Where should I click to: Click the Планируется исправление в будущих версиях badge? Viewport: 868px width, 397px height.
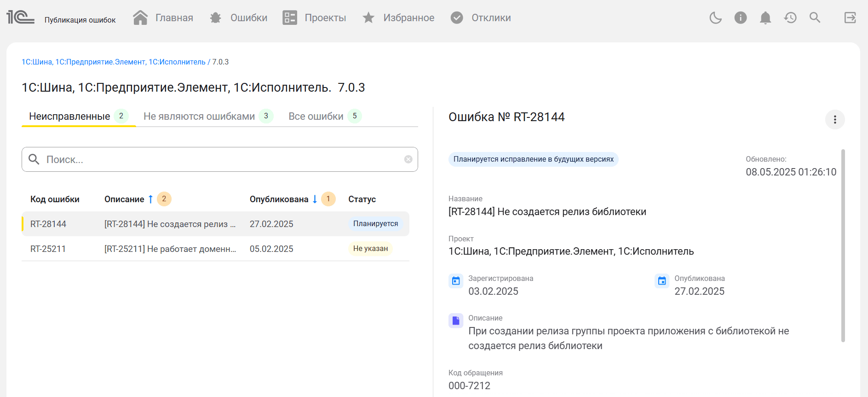534,159
